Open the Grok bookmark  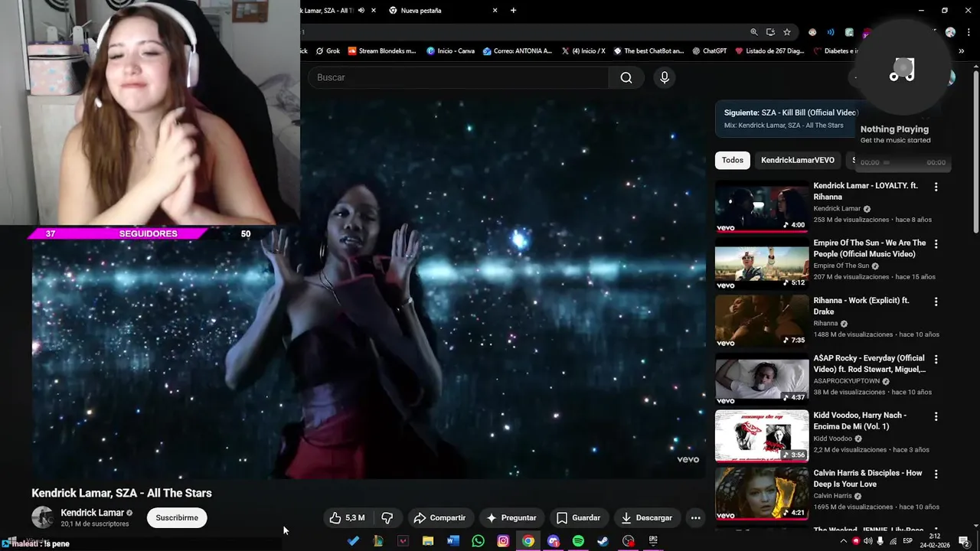pyautogui.click(x=328, y=51)
